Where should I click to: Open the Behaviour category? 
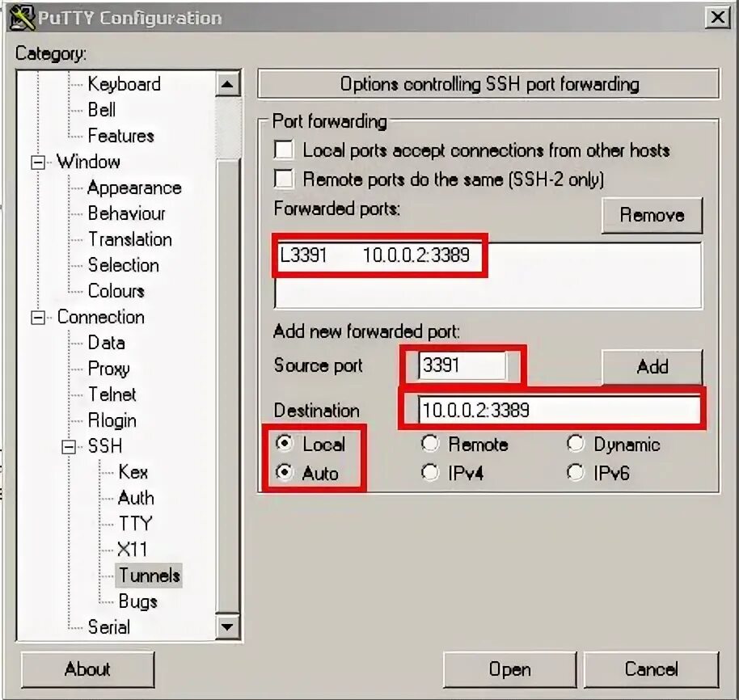[x=126, y=213]
